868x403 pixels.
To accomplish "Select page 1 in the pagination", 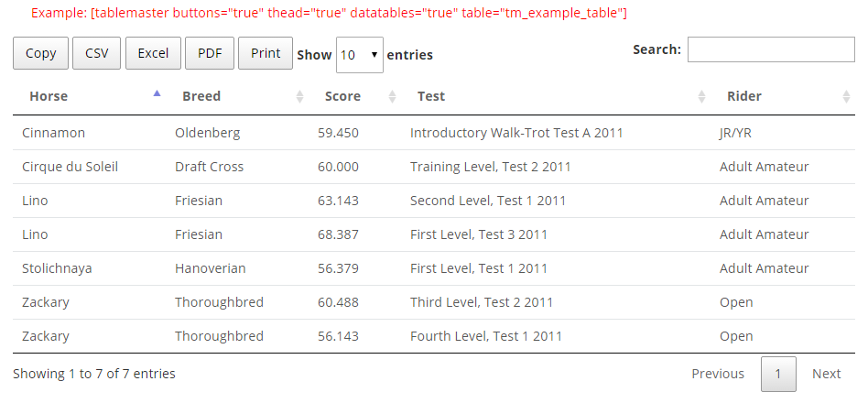I will 778,374.
